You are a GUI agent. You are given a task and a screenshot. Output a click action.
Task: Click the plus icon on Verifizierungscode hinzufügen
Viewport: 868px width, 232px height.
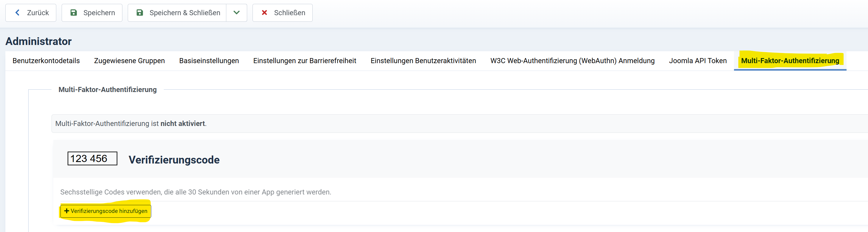click(x=67, y=211)
